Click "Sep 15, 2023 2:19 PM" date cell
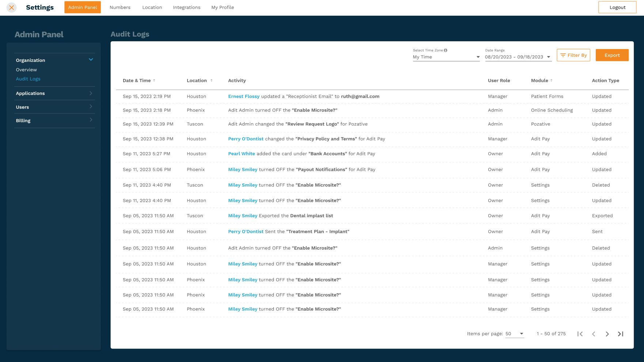The height and width of the screenshot is (362, 644). (x=147, y=97)
